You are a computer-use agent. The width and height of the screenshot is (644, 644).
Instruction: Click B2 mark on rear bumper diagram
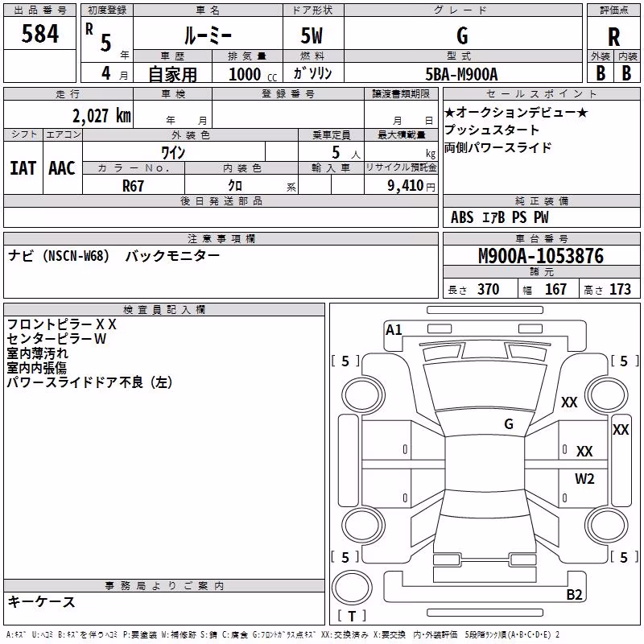574,594
